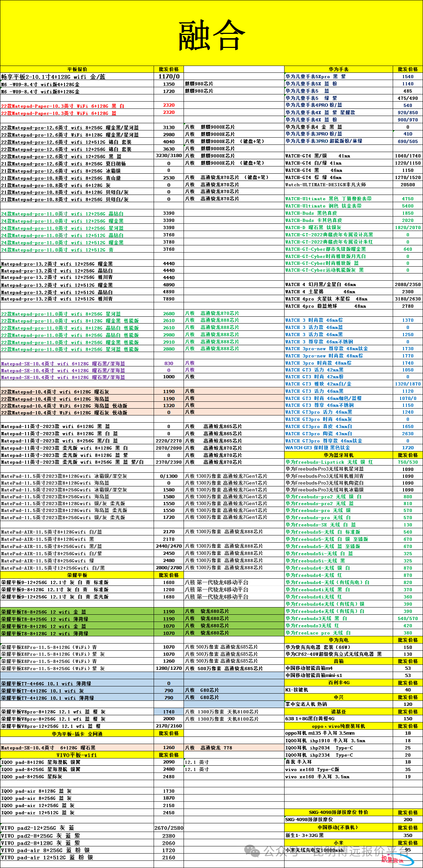Image resolution: width=423 pixels, height=868 pixels.
Task: Click the 荣耀平板 section header
Action: coord(77,575)
